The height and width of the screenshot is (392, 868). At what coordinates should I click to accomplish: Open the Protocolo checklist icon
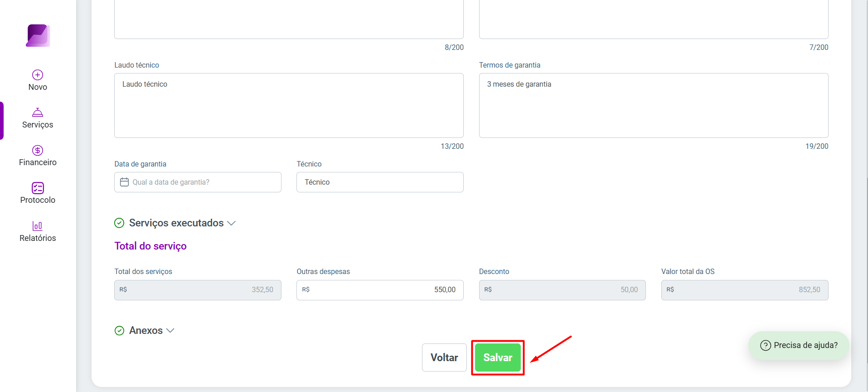38,188
